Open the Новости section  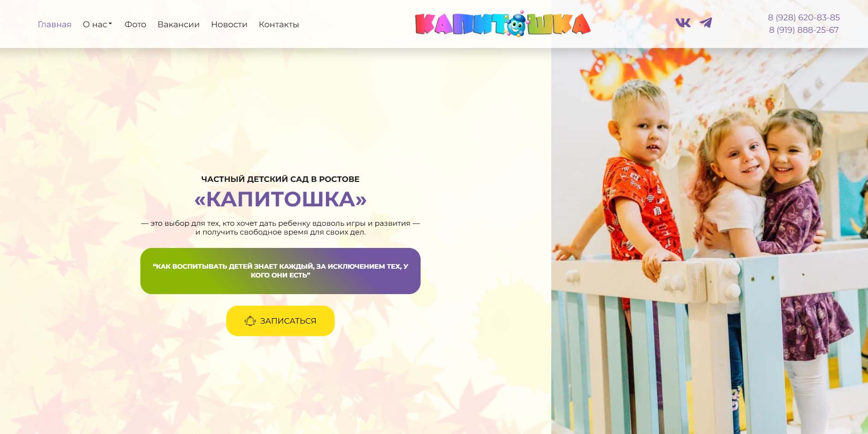point(229,24)
